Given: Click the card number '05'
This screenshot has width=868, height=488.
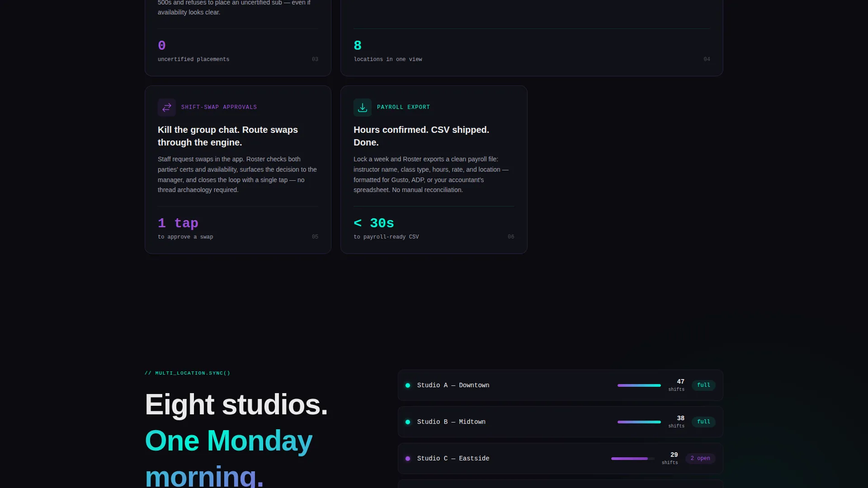Looking at the screenshot, I should pos(315,237).
